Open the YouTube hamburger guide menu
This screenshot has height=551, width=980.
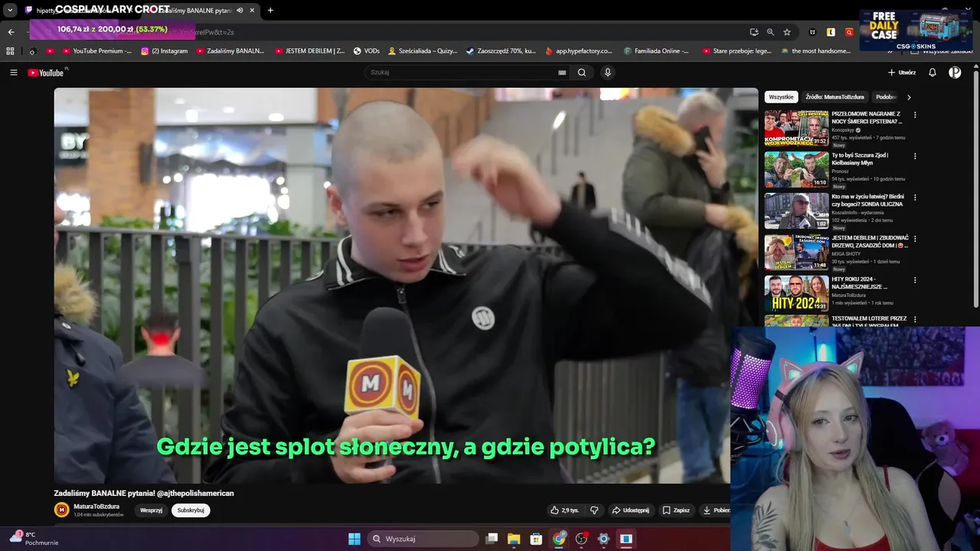(x=13, y=73)
